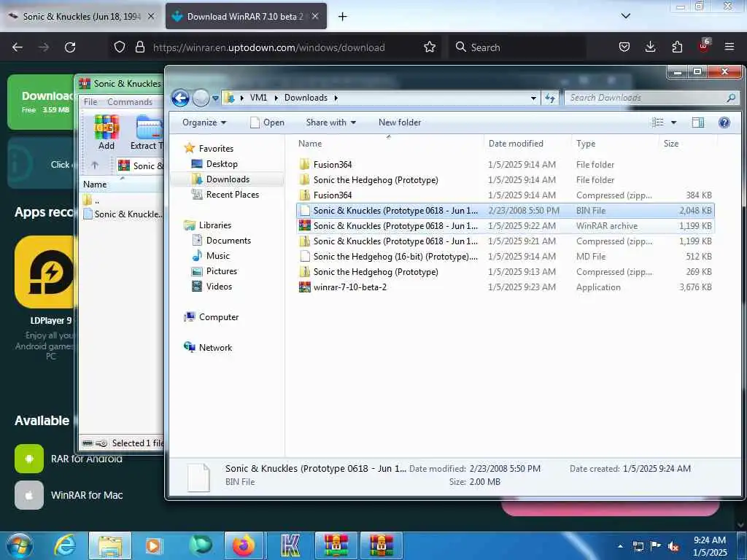The height and width of the screenshot is (560, 747).
Task: Select Sonic & Knuckles 9:21 AM zip file
Action: point(505,241)
